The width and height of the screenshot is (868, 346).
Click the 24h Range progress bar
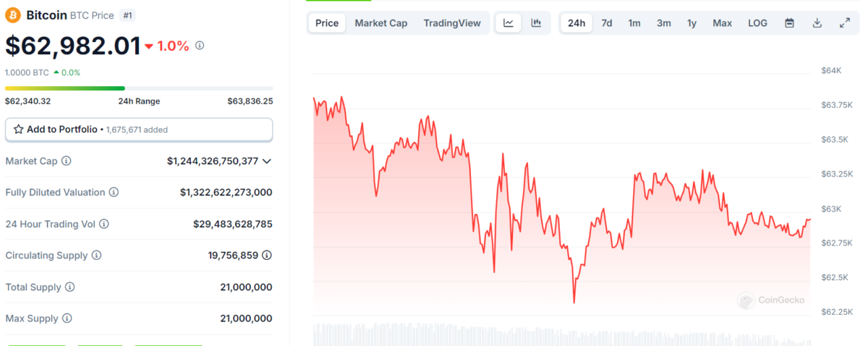(x=139, y=88)
